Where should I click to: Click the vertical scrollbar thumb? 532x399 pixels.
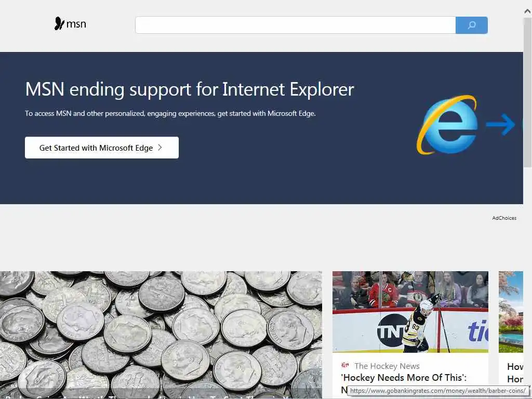point(528,92)
